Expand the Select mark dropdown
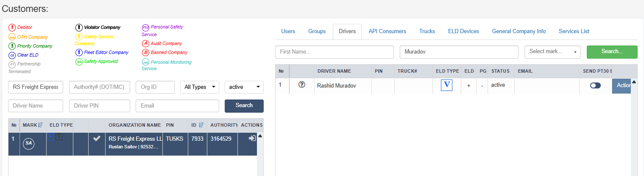The image size is (644, 176). coord(552,51)
